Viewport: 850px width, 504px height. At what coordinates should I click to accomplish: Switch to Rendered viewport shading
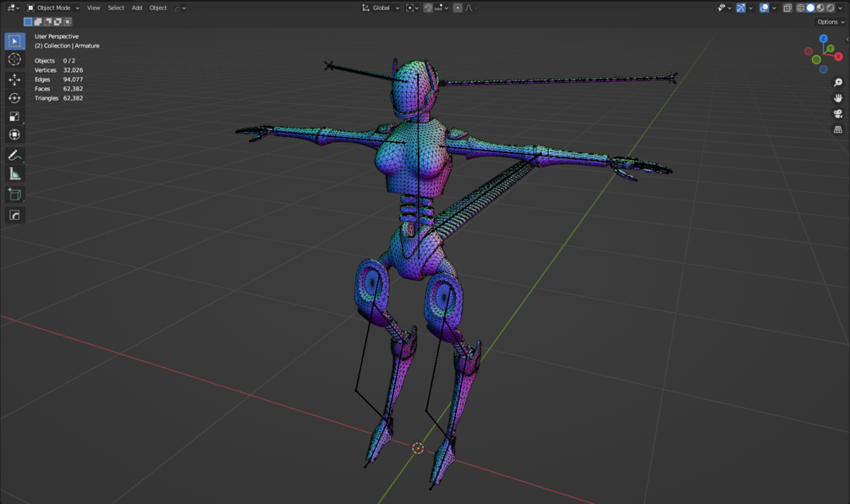[830, 8]
